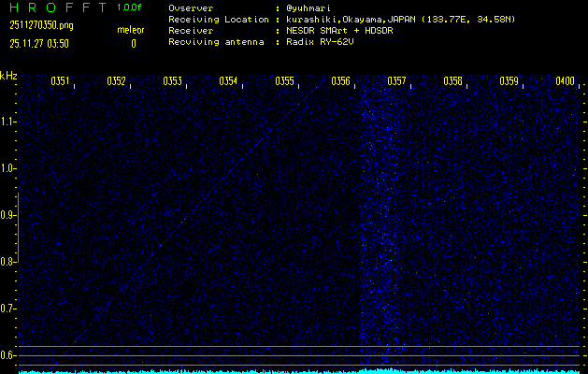Click the Receiving antenna label
588x374 pixels.
(216, 42)
